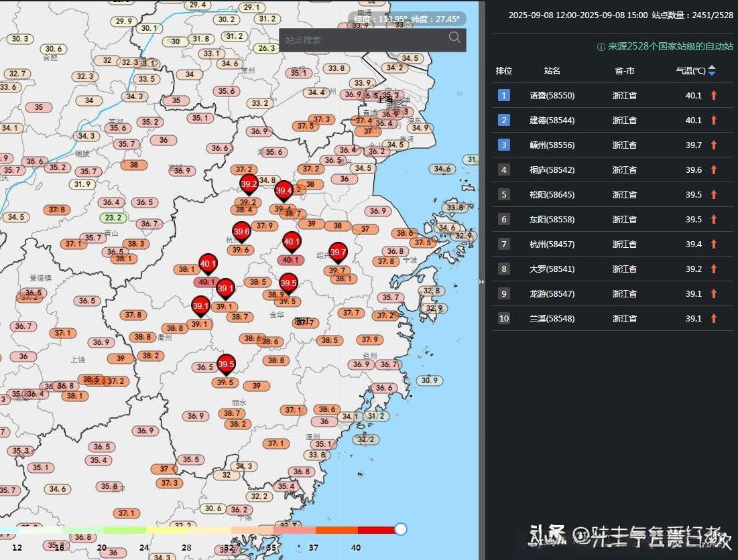
Task: Select the 40.1 pin below the 37.9 label
Action: [292, 242]
